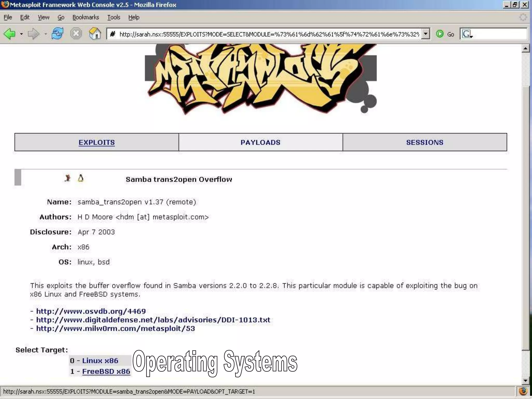Click the Forward arrow button
The image size is (532, 399).
click(x=33, y=34)
